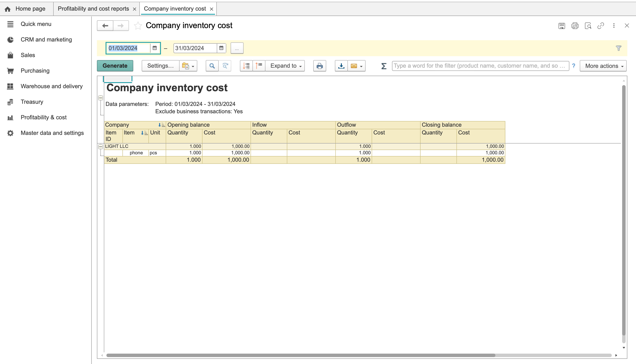The width and height of the screenshot is (636, 364).
Task: Click the help question mark icon
Action: click(574, 66)
